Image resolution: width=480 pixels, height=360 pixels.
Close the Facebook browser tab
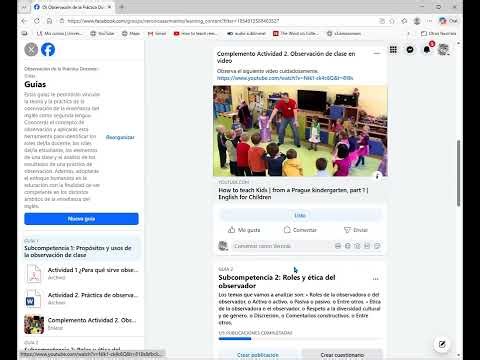[x=109, y=7]
